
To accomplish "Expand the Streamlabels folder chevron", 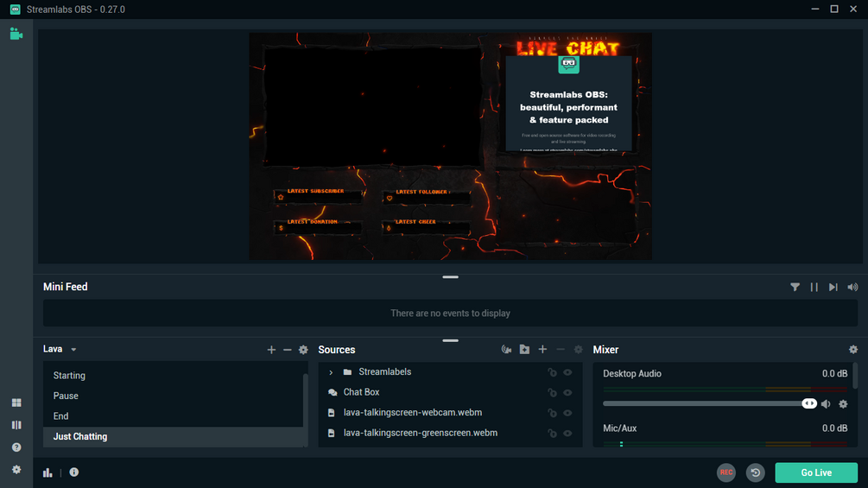I will pyautogui.click(x=331, y=372).
